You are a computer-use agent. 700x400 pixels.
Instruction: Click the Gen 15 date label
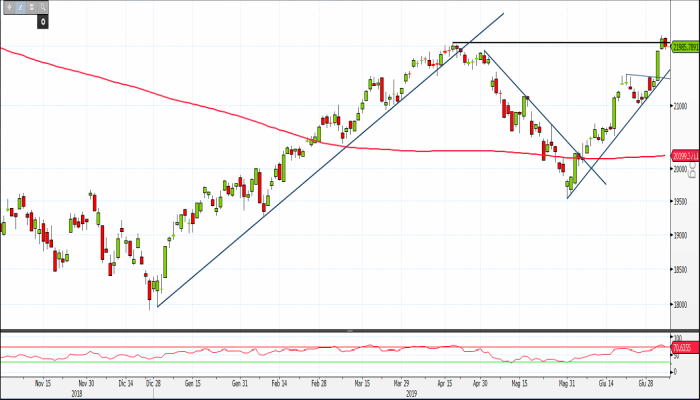pyautogui.click(x=192, y=383)
